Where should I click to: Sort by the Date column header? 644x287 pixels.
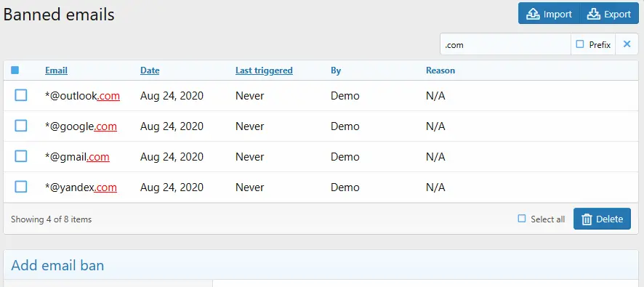[x=150, y=70]
